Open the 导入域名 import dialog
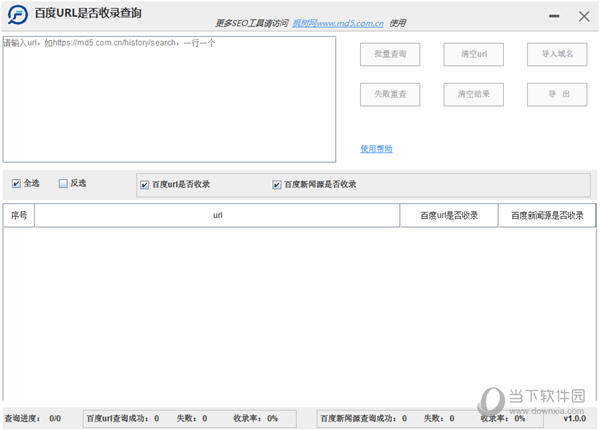Screen dimensions: 600x430 click(557, 54)
